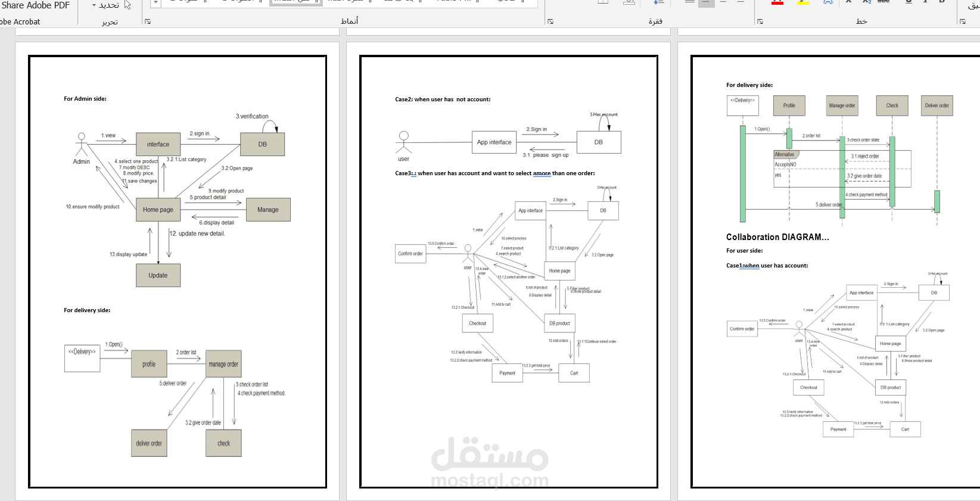Viewport: 980px width, 501px height.
Task: Click the 'Collaboration DIAGRAM...' heading
Action: pos(777,237)
